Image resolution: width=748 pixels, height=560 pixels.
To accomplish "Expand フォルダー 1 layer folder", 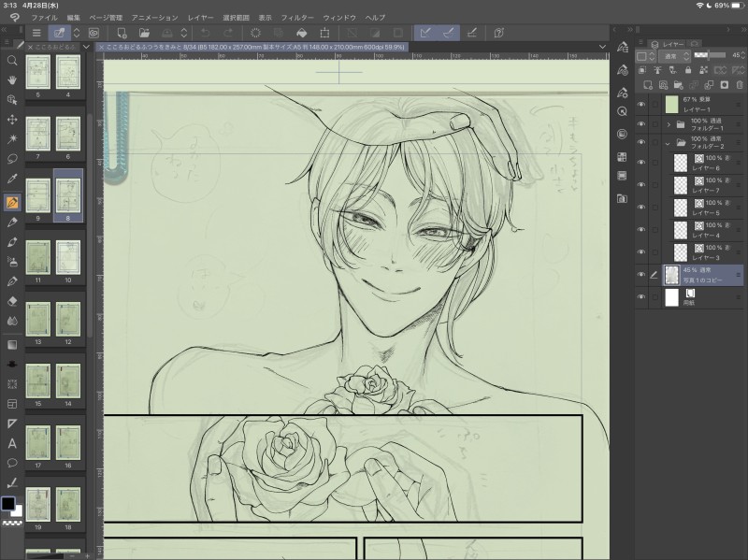I will coord(669,124).
